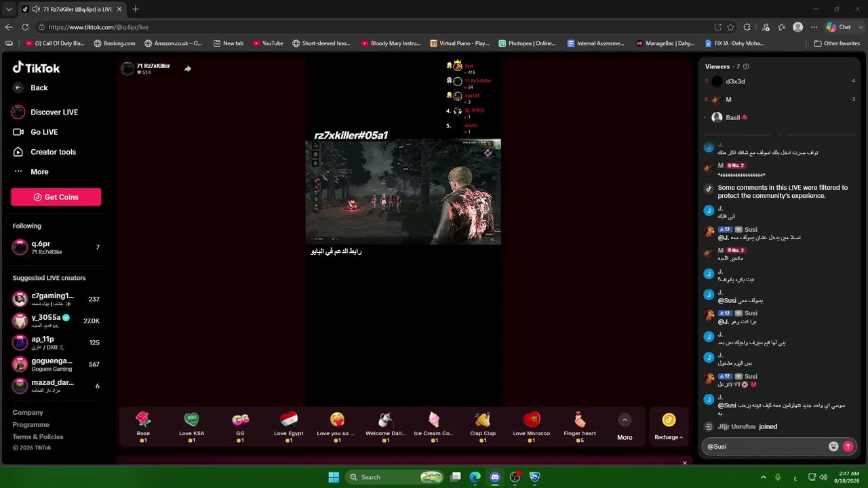The image size is (868, 488).
Task: Open followed streamer q.6pr
Action: (56, 247)
